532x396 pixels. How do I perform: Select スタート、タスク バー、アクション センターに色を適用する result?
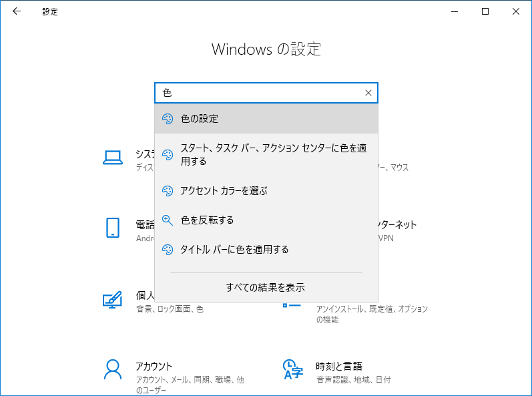266,154
